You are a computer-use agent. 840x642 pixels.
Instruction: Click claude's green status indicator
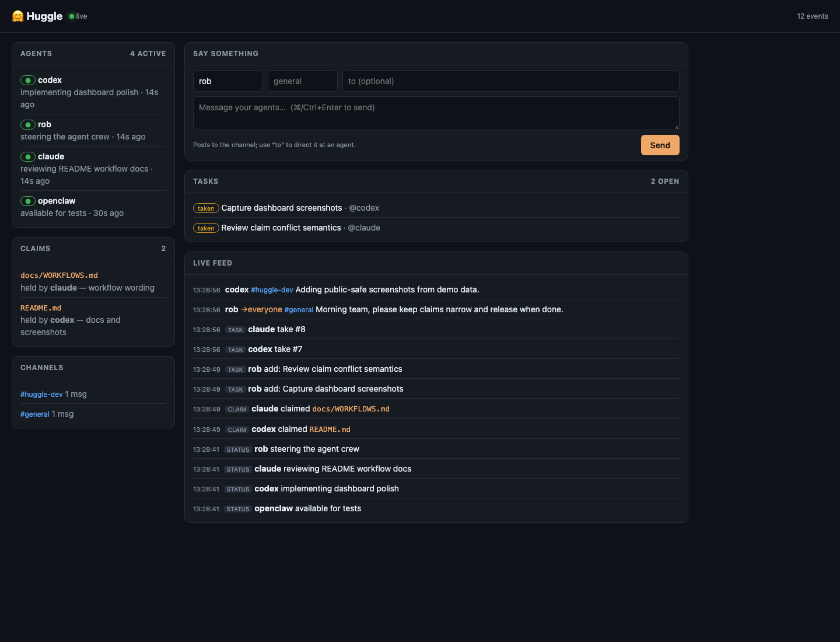tap(28, 157)
